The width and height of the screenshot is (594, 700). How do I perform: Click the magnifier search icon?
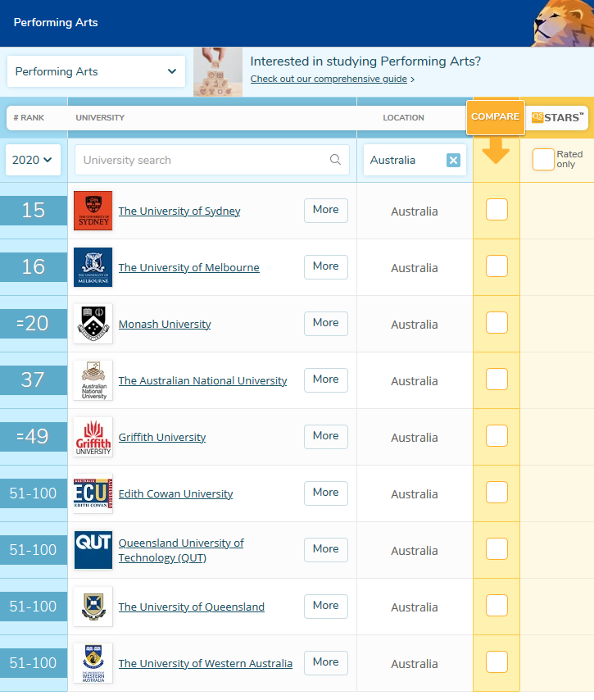point(335,159)
